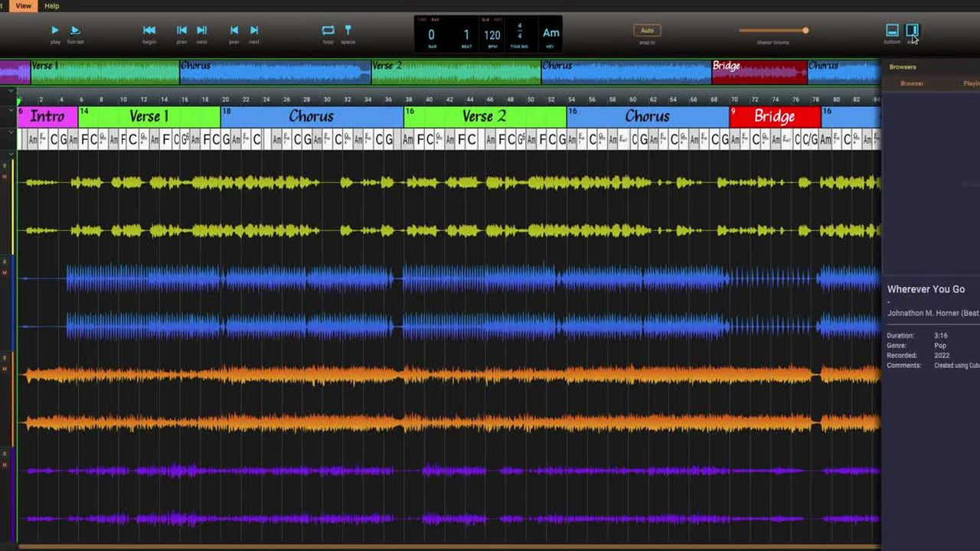
Task: Click the play from last position icon
Action: point(75,31)
